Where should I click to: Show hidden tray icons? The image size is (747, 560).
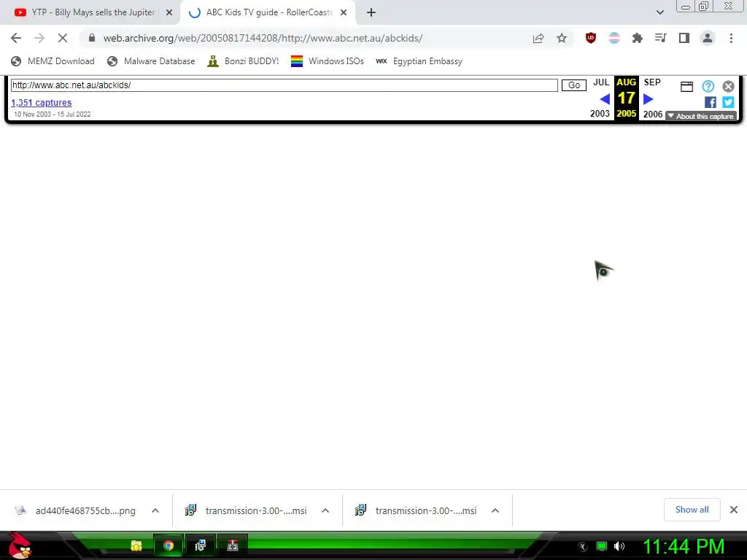tap(583, 547)
